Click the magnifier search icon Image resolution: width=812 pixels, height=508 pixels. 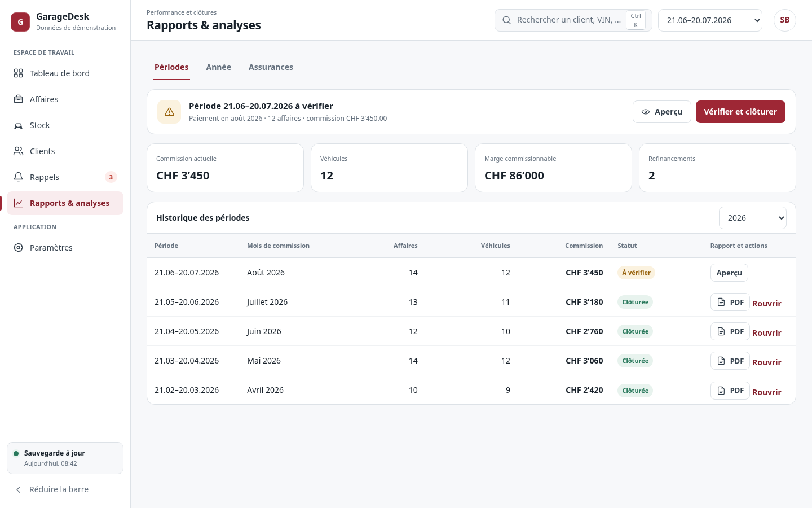(506, 20)
